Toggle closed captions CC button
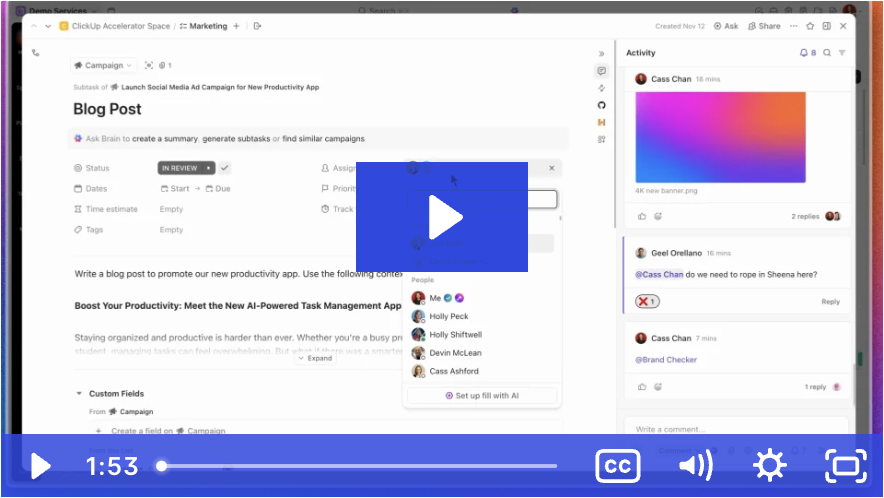Screen dimensions: 884x498 point(617,466)
